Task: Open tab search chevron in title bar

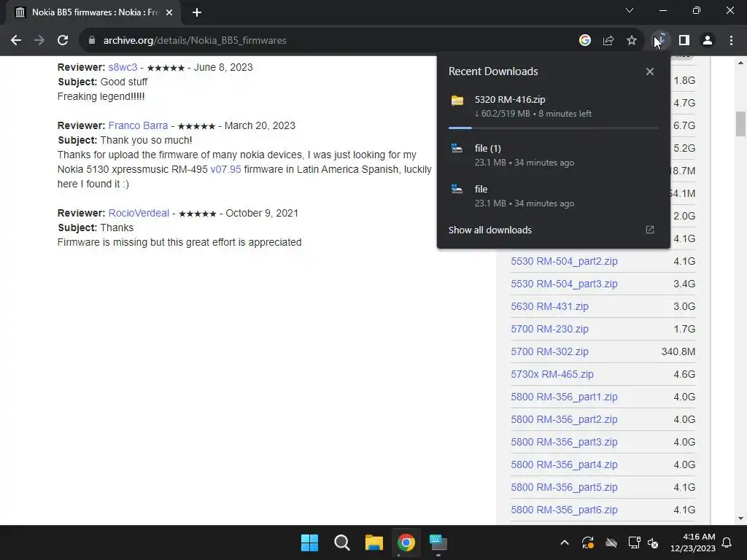Action: point(630,10)
